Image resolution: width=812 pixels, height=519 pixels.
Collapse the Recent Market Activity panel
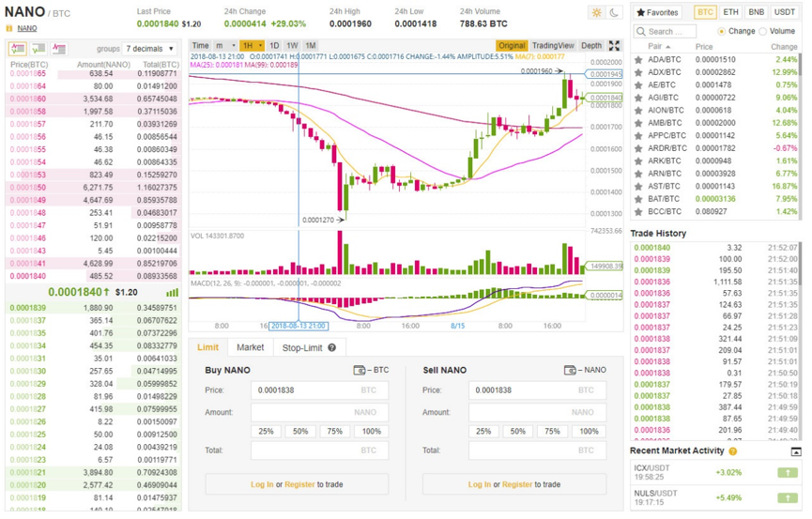coord(796,451)
